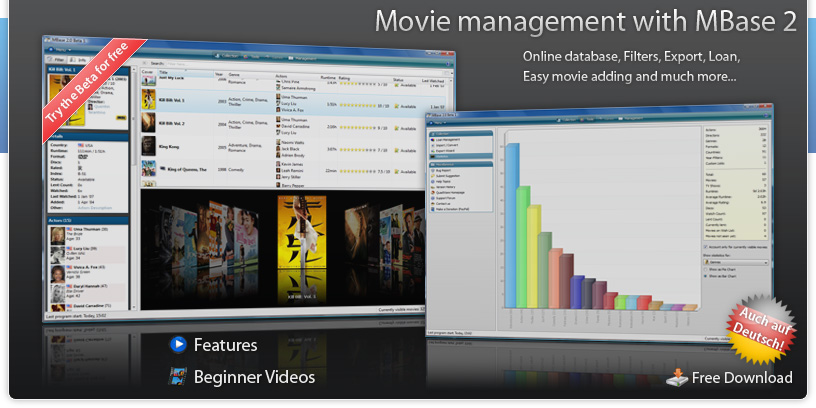Switch to the Info tab in left panel
The width and height of the screenshot is (816, 408).
79,60
